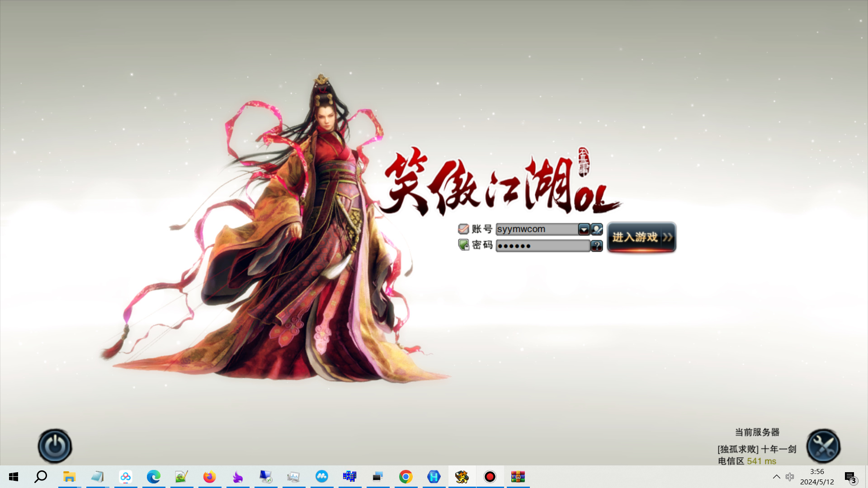Screen dimensions: 868x488
Task: Open Firefox from the taskbar
Action: point(209,477)
